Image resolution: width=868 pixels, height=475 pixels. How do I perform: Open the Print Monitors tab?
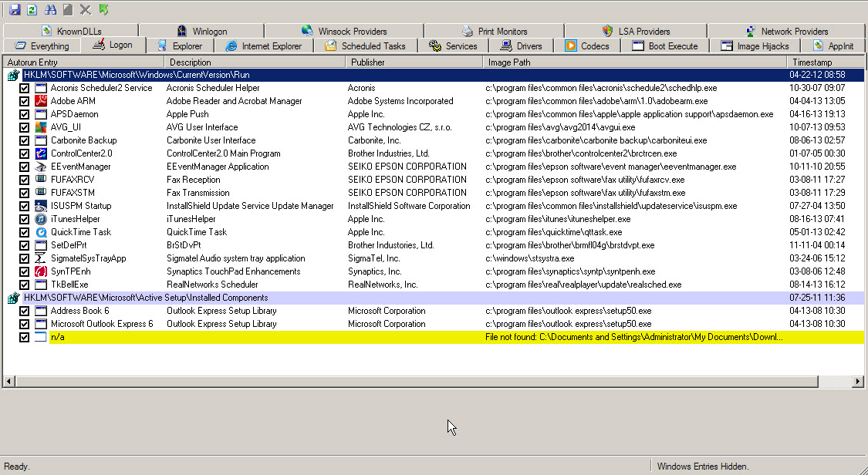[x=495, y=31]
